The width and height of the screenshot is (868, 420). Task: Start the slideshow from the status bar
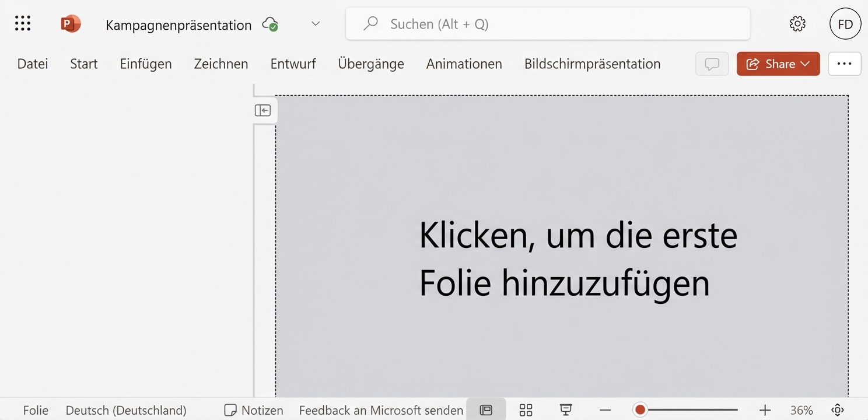pos(565,409)
